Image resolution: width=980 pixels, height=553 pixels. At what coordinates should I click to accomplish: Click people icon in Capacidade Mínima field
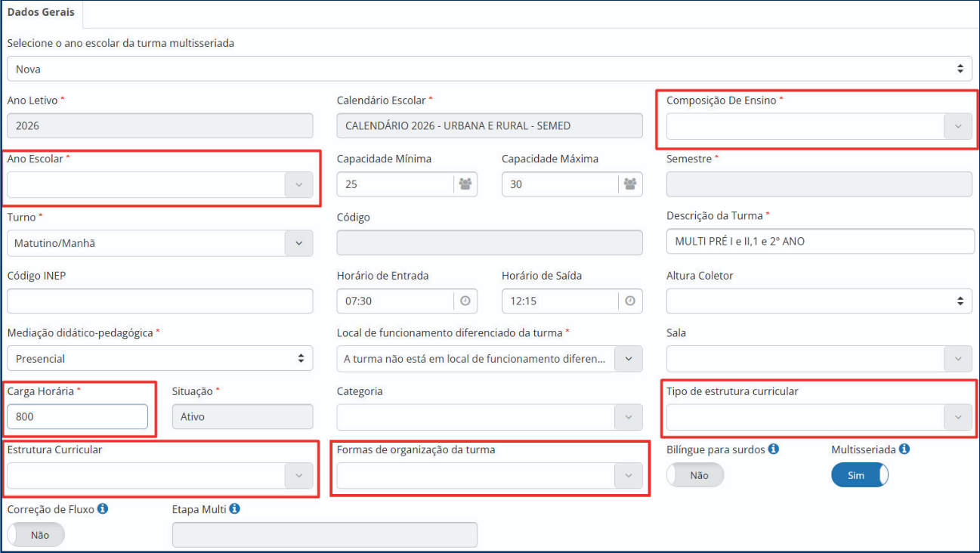tap(465, 184)
